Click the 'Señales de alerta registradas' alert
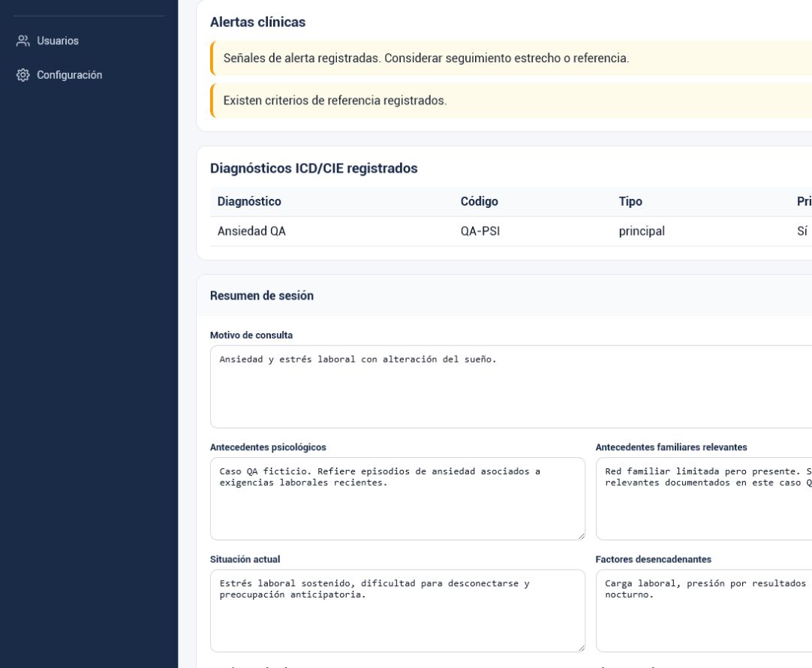 pyautogui.click(x=511, y=58)
